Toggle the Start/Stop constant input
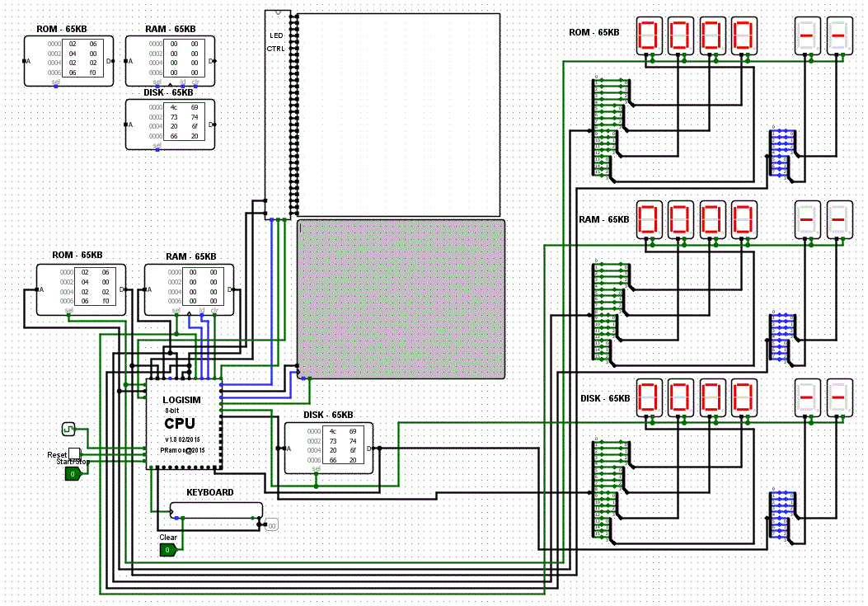This screenshot has width=868, height=606. [x=73, y=474]
